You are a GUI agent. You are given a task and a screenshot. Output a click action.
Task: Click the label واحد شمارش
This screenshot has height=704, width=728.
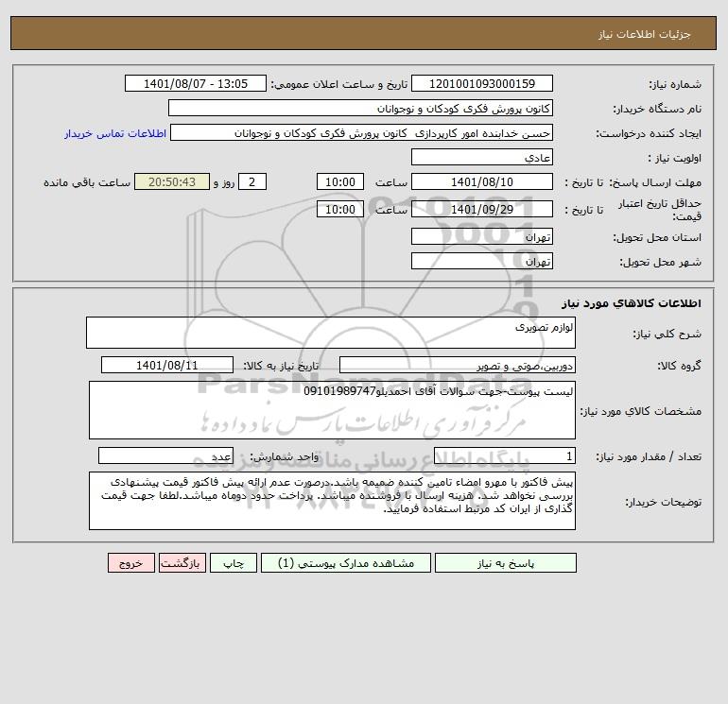[285, 456]
